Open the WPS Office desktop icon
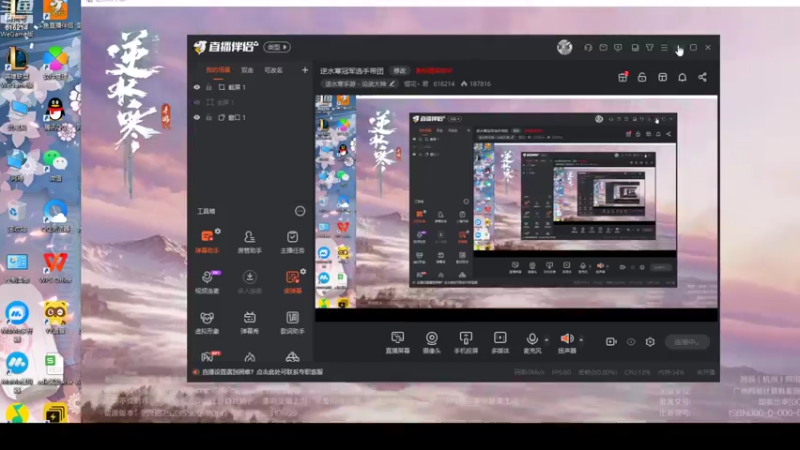This screenshot has height=450, width=800. (x=55, y=267)
